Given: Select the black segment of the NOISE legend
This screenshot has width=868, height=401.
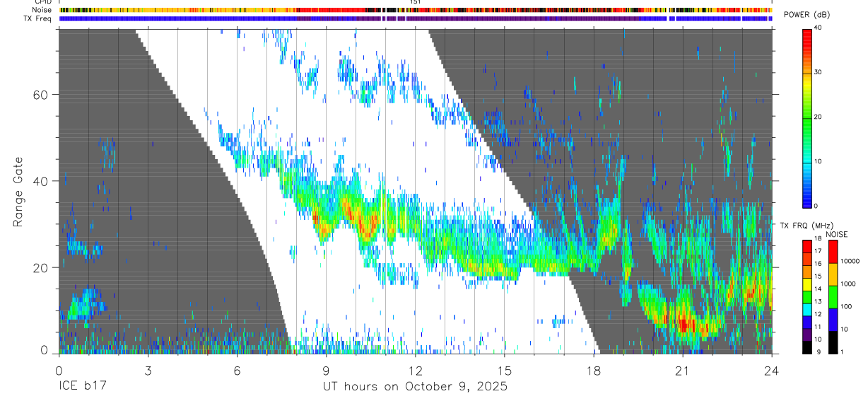Looking at the screenshot, I should [833, 342].
